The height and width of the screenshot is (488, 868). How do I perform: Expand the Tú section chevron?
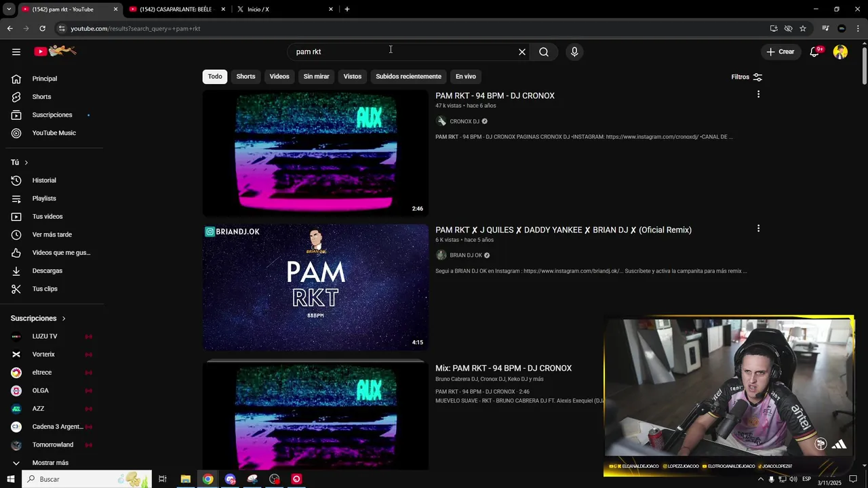coord(26,163)
